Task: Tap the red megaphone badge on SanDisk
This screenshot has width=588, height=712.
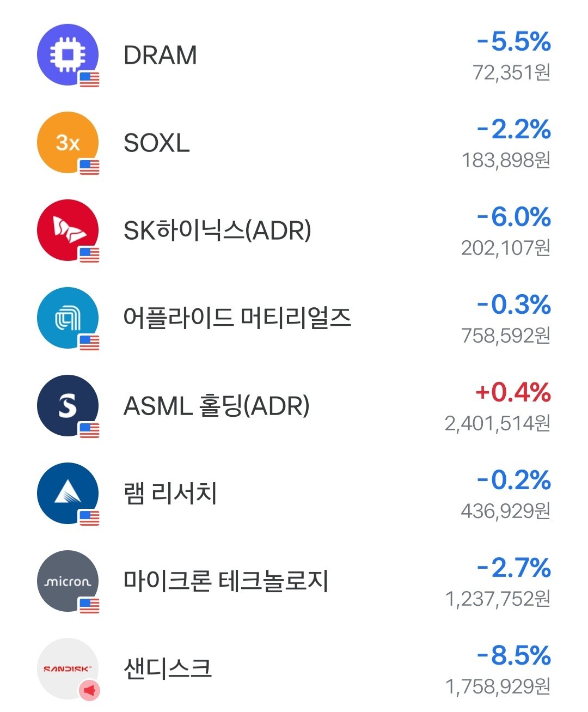Action: click(89, 691)
